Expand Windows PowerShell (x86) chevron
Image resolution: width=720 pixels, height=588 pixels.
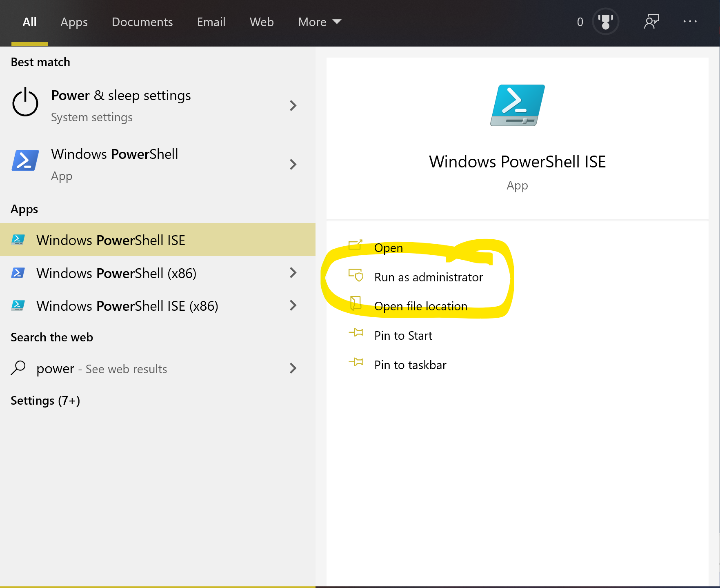click(293, 273)
